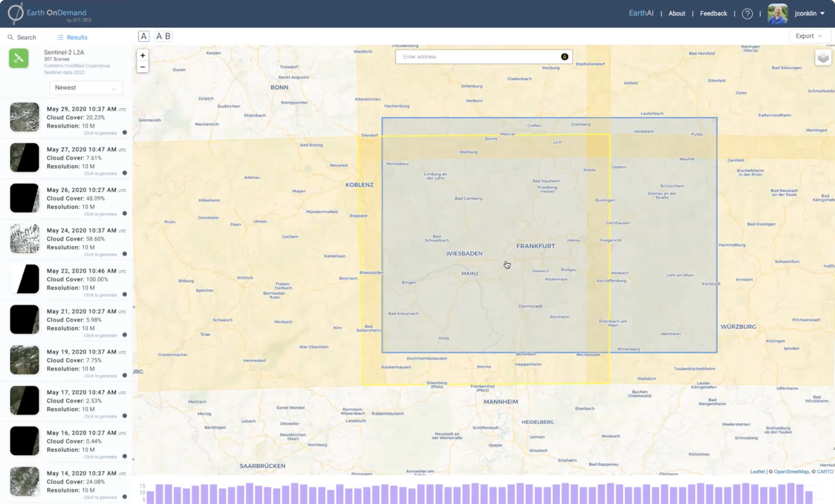Click the location marker icon in the address bar
Viewport: 835px width, 504px height.
point(564,57)
